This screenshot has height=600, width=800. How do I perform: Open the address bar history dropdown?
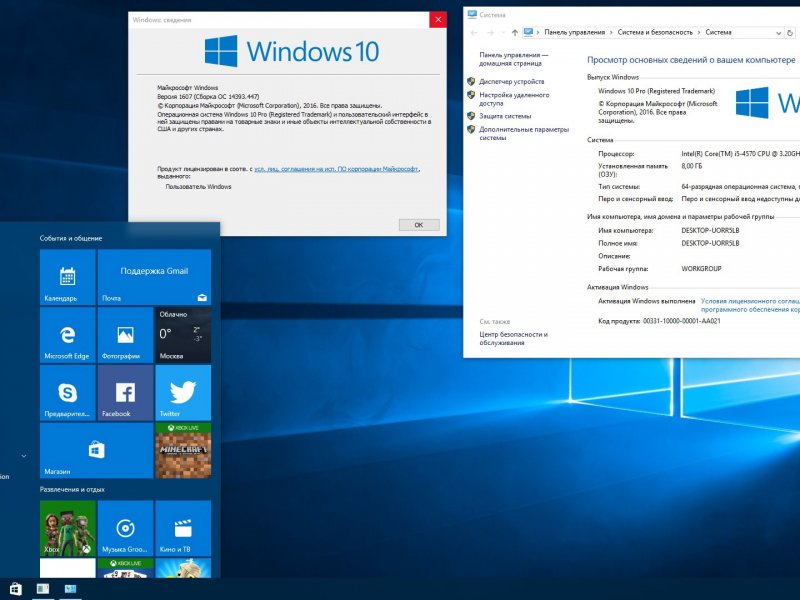click(x=779, y=33)
